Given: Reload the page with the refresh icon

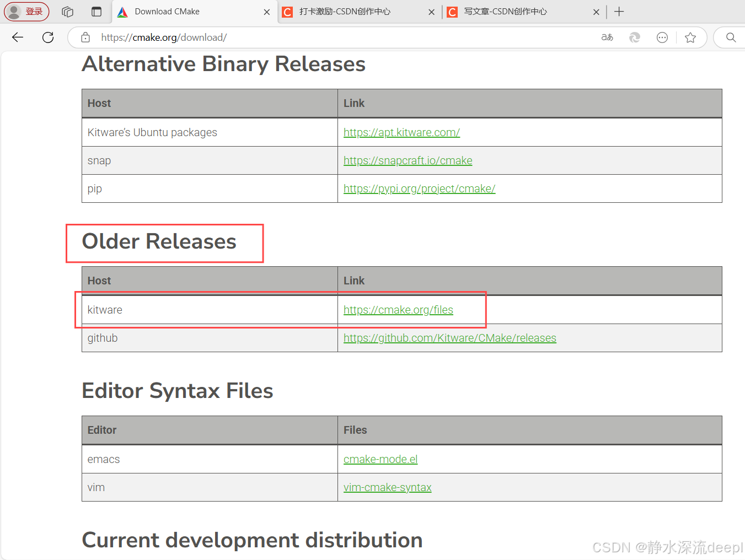Looking at the screenshot, I should [x=48, y=37].
